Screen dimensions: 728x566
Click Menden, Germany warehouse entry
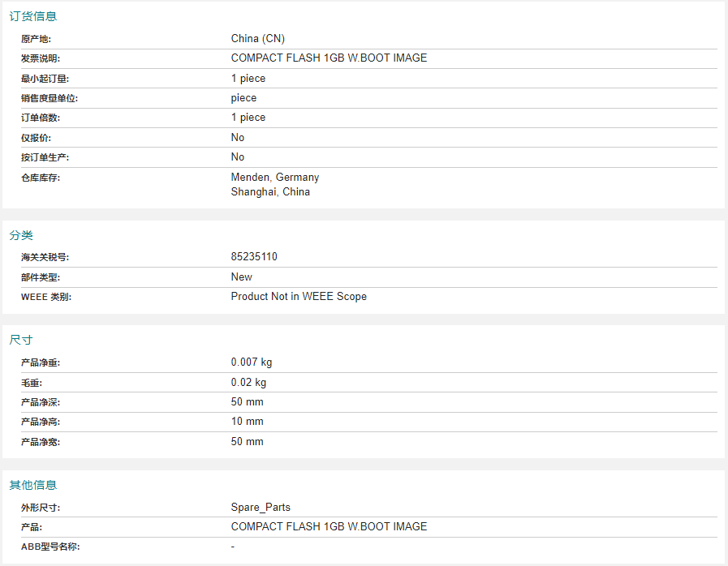[x=275, y=178]
